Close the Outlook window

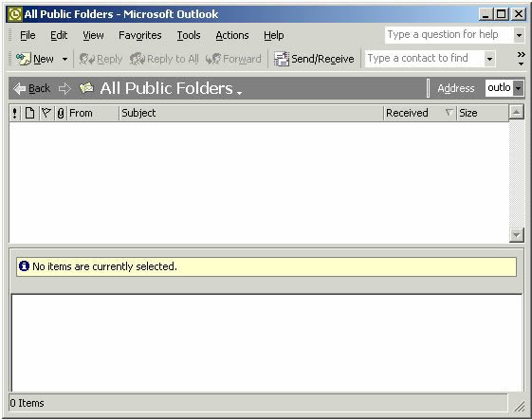coord(519,14)
